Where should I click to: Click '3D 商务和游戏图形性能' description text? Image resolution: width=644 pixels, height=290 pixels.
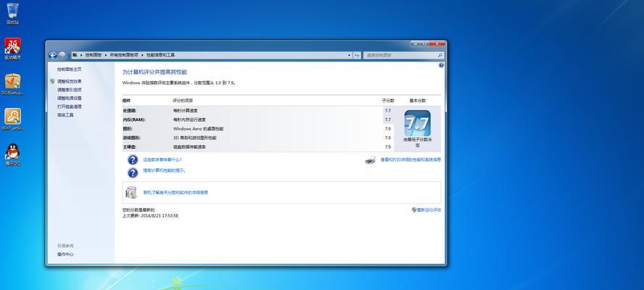coord(195,138)
